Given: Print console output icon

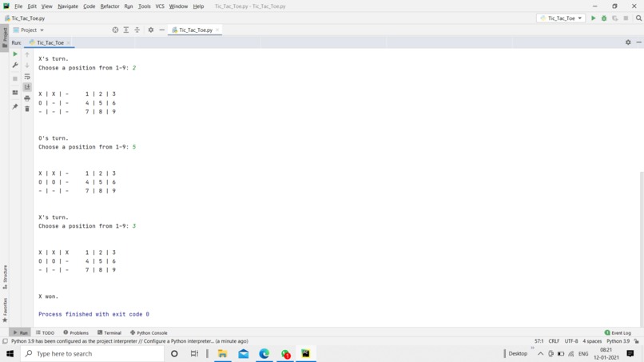Looking at the screenshot, I should point(27,98).
